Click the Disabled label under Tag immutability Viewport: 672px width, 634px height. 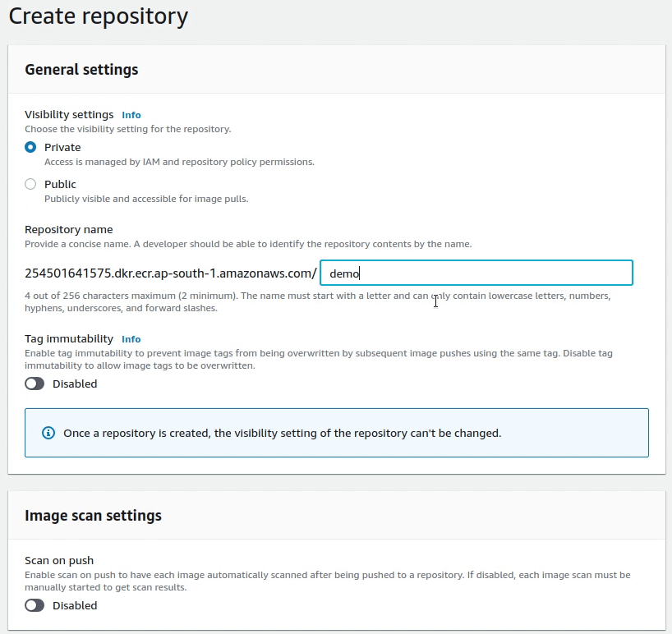point(75,384)
